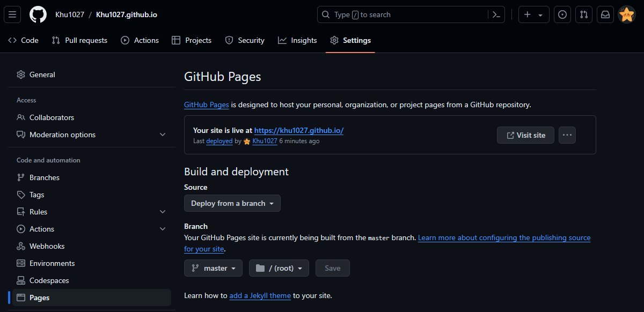Click the branch icon beside Branches

point(21,177)
